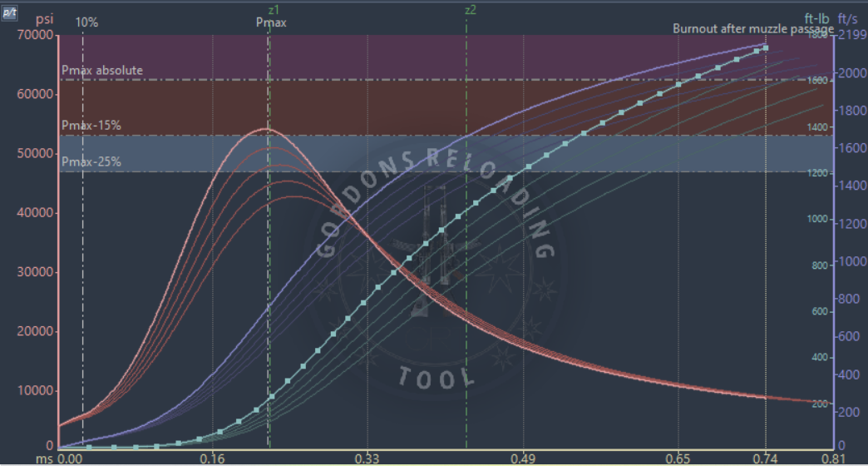Click the z1 marker label
This screenshot has width=868, height=466.
coord(274,10)
